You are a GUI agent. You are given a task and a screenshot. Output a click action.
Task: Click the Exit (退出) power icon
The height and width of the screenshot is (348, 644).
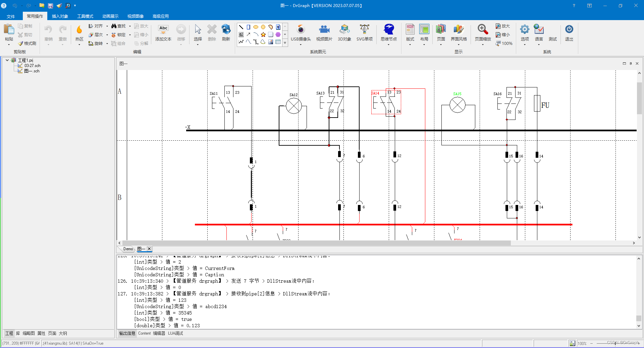569,29
